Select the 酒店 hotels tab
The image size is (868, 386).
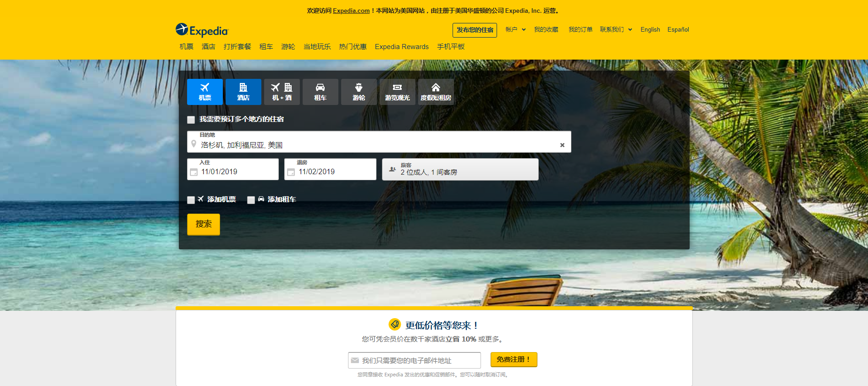pyautogui.click(x=243, y=92)
